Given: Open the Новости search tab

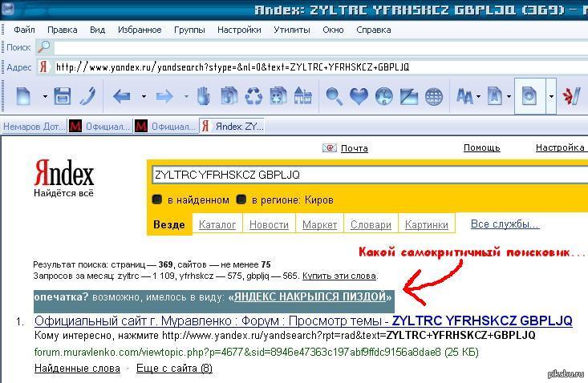Looking at the screenshot, I should [269, 225].
